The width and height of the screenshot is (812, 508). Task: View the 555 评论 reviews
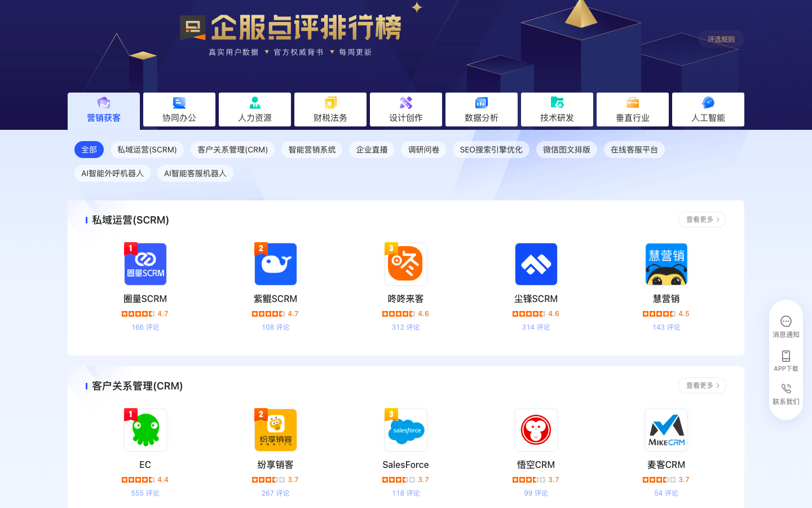145,493
